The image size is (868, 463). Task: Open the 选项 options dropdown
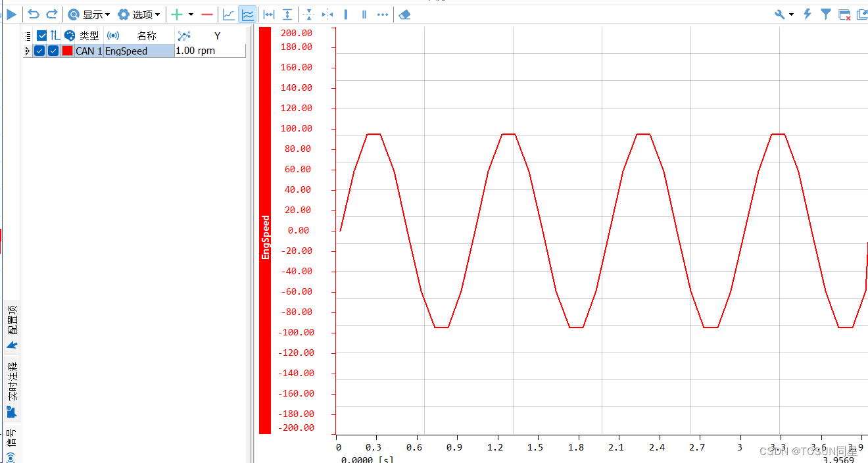coord(139,14)
